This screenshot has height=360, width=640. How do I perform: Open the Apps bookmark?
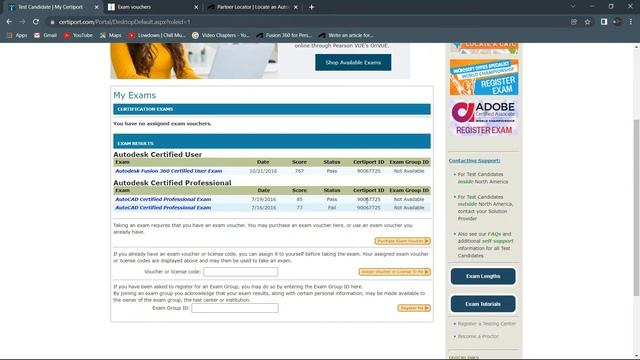(17, 36)
